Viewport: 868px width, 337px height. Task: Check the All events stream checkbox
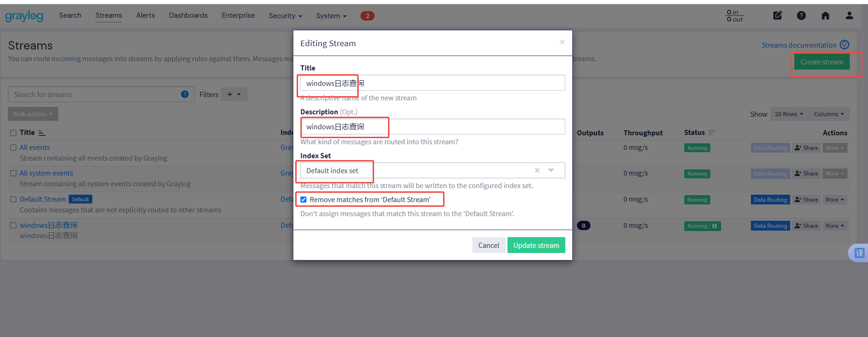(14, 147)
